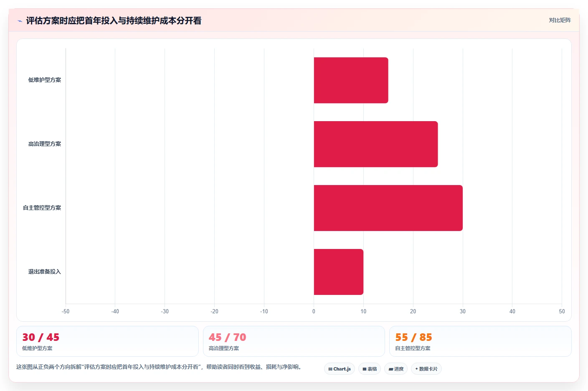The image size is (588, 391).
Task: Click the x-axis tick label -10
Action: click(x=264, y=311)
